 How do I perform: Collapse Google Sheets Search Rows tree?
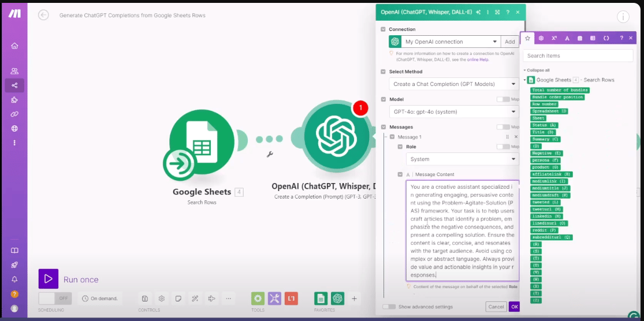pos(524,80)
